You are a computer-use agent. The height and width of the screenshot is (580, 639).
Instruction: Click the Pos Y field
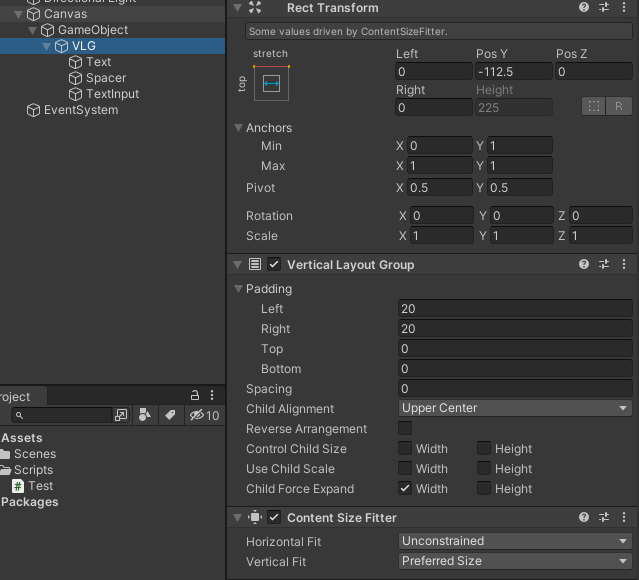[513, 71]
